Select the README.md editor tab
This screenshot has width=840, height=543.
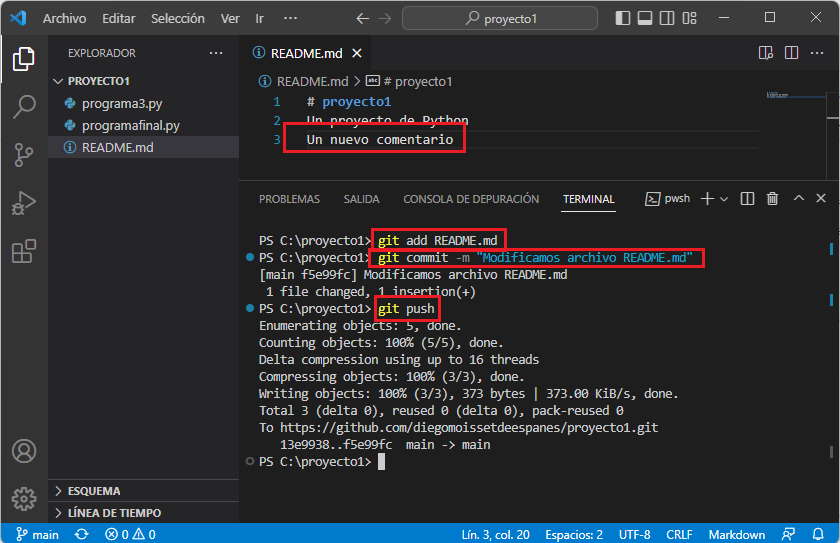(x=307, y=54)
